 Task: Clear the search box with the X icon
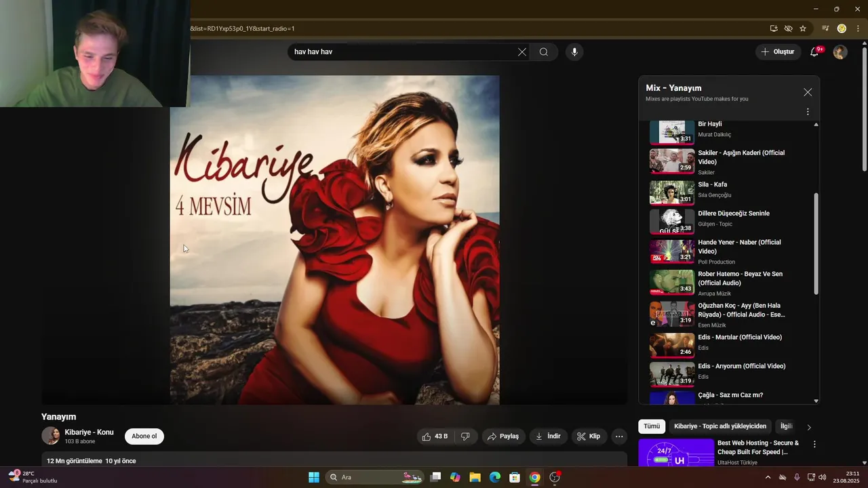(522, 52)
